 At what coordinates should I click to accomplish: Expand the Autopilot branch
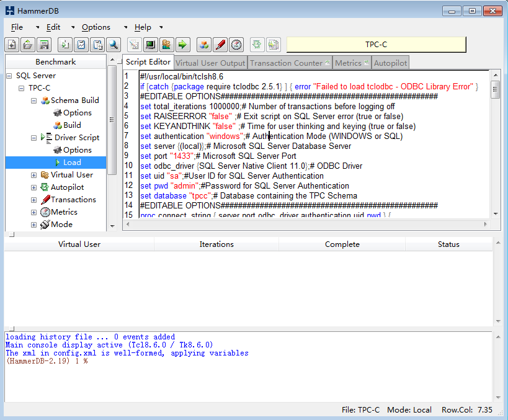click(x=33, y=187)
